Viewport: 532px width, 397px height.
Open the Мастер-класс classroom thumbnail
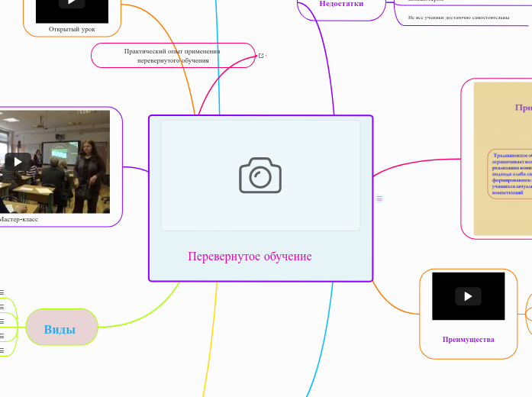pyautogui.click(x=55, y=162)
